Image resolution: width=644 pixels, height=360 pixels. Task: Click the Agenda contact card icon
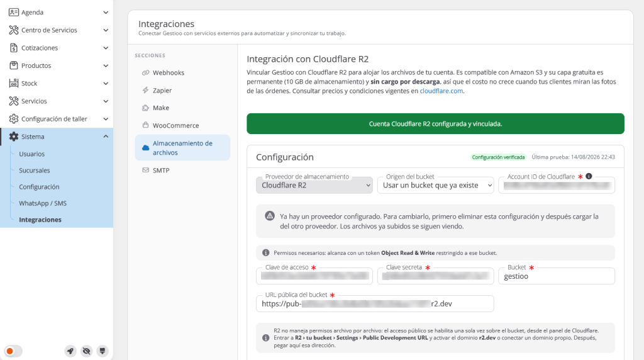pos(14,13)
